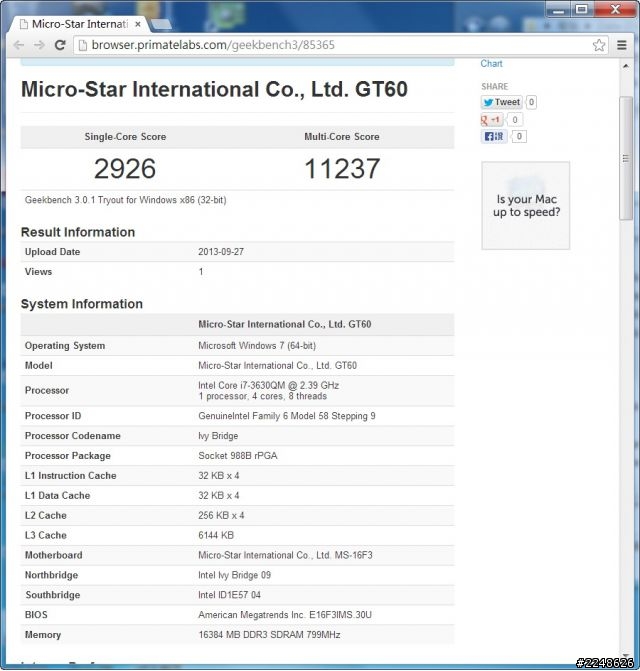Viewport: 640px width, 671px height.
Task: Click 'Socket 988B rPGA' value
Action: tap(237, 456)
